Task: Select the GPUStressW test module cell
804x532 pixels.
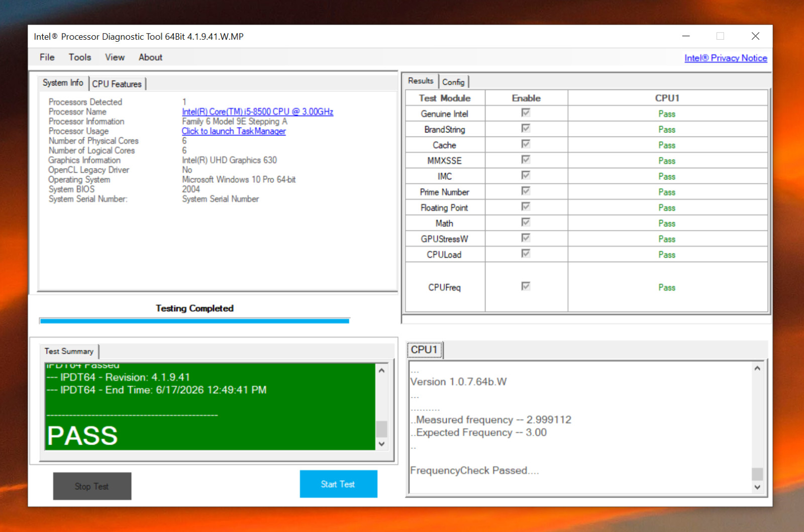Action: [445, 239]
